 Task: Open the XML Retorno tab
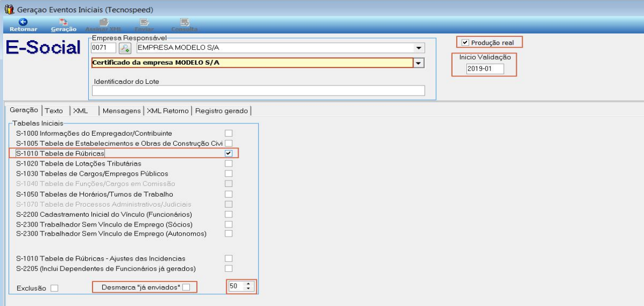click(167, 111)
